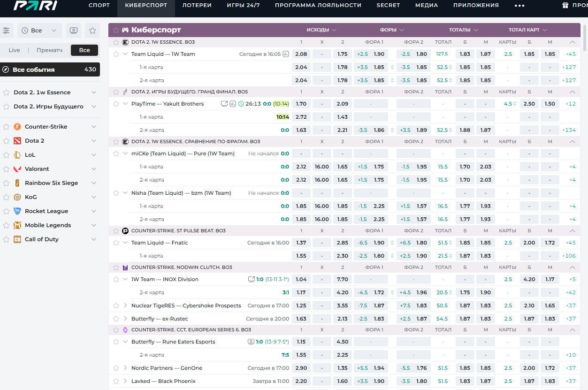
Task: Open the ИСХОДЫ column dropdown
Action: (x=321, y=30)
